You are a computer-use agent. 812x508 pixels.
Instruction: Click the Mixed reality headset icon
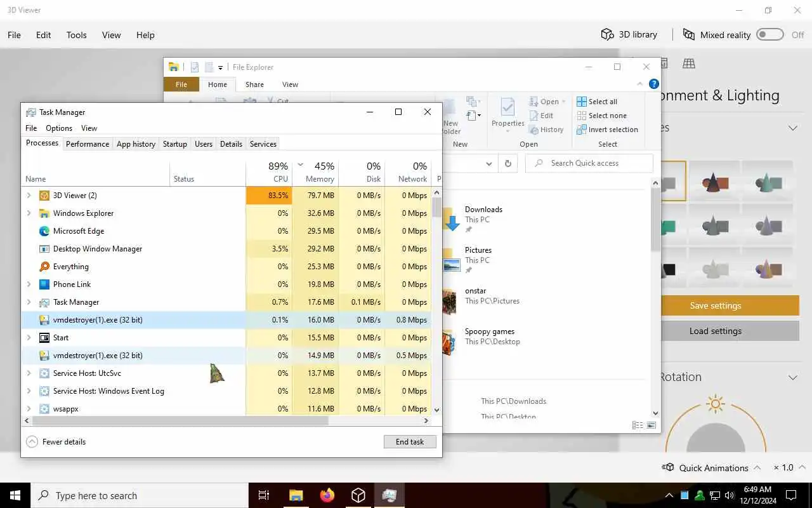click(x=688, y=35)
